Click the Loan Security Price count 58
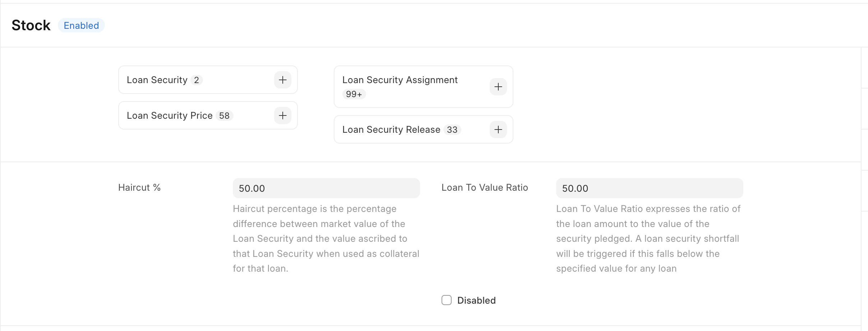868x331 pixels. click(225, 115)
